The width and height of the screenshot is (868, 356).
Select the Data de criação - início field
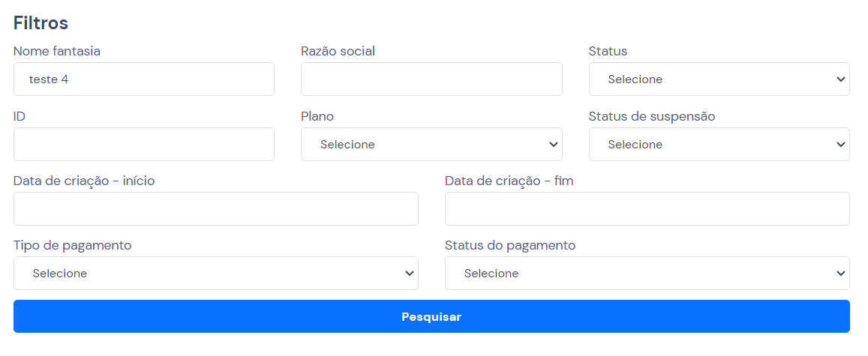pyautogui.click(x=215, y=209)
